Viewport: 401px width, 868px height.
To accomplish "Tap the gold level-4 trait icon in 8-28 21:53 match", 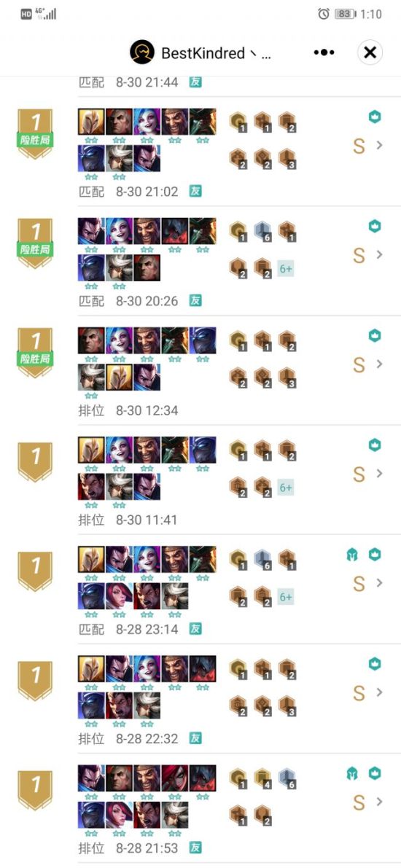I will click(x=263, y=778).
